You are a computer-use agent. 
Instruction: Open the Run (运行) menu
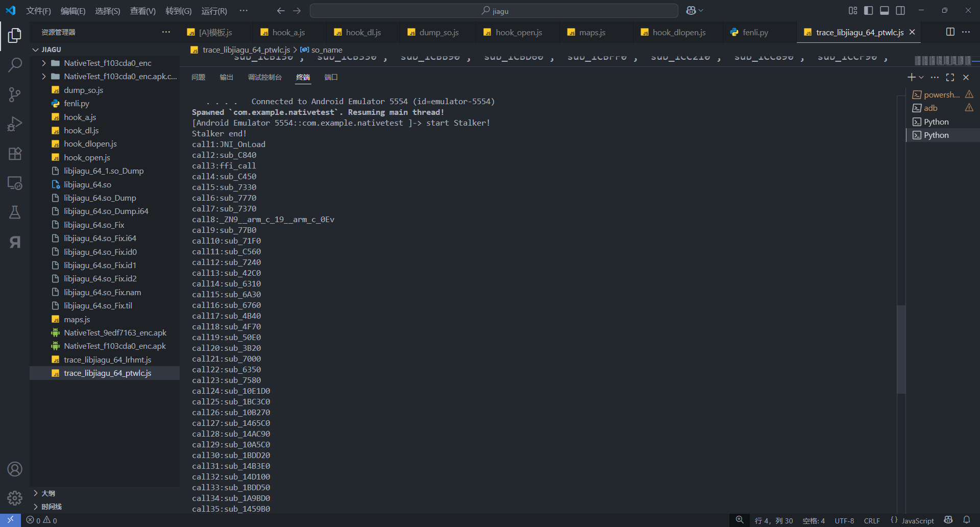(x=214, y=11)
